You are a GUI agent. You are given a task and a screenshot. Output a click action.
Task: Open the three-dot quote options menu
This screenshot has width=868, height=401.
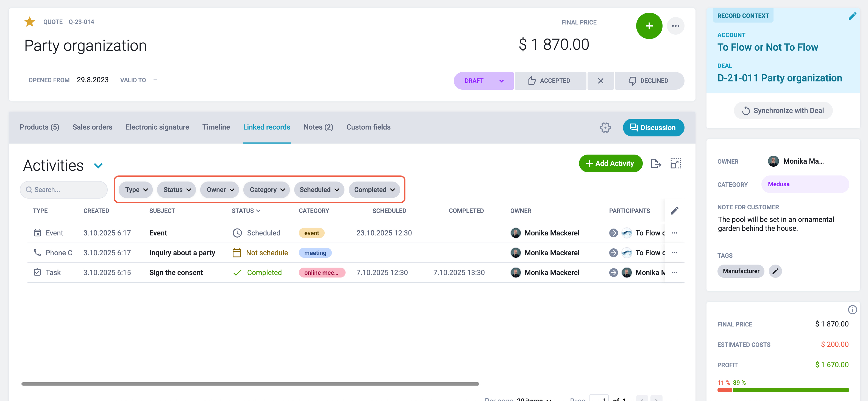(675, 26)
